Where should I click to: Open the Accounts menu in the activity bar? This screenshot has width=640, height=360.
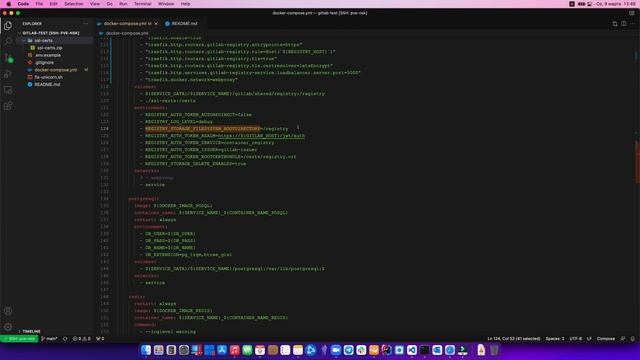(8, 311)
